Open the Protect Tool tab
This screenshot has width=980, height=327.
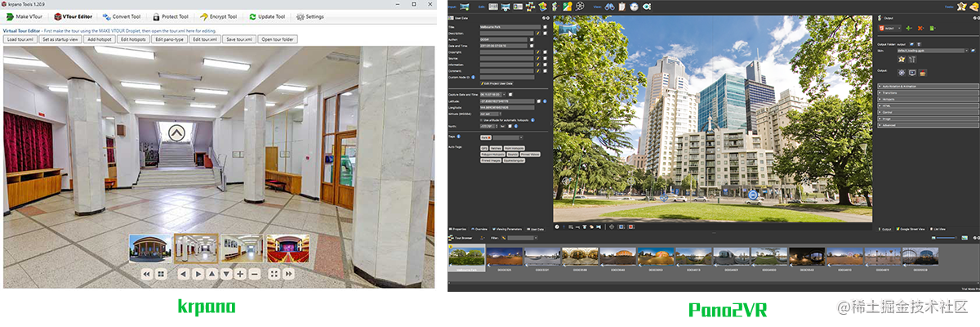click(170, 16)
